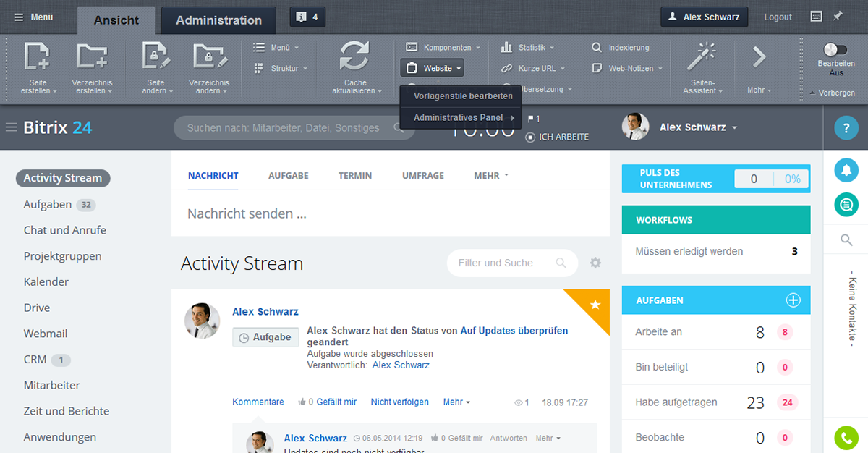Open Aufgaben in left sidebar
Screen dimensions: 868x453
coord(48,205)
